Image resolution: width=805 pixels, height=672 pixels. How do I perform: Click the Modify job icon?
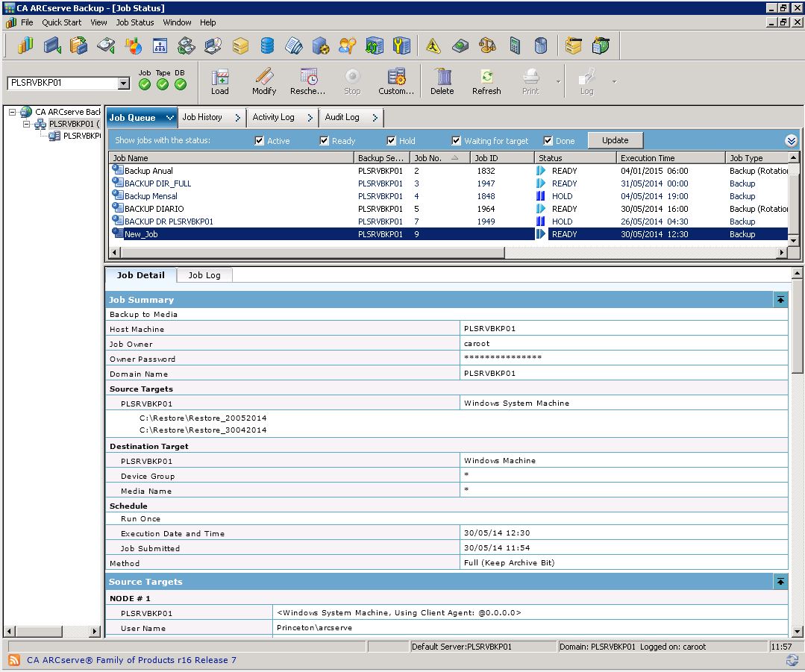click(264, 81)
